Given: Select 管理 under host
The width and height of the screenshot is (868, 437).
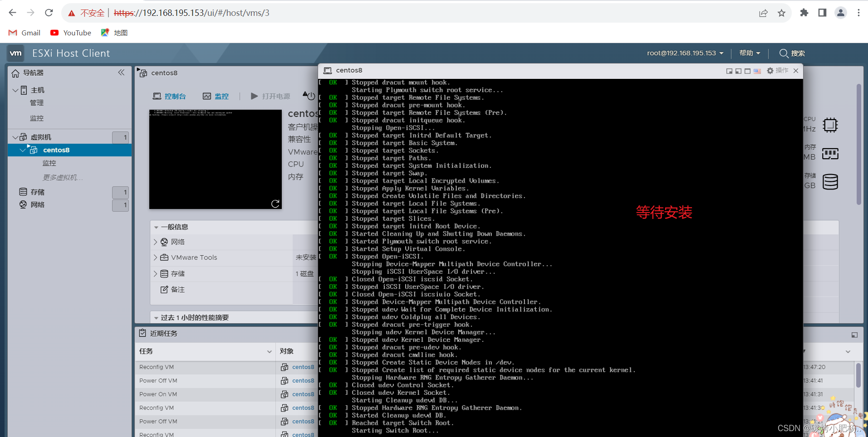Looking at the screenshot, I should (37, 103).
